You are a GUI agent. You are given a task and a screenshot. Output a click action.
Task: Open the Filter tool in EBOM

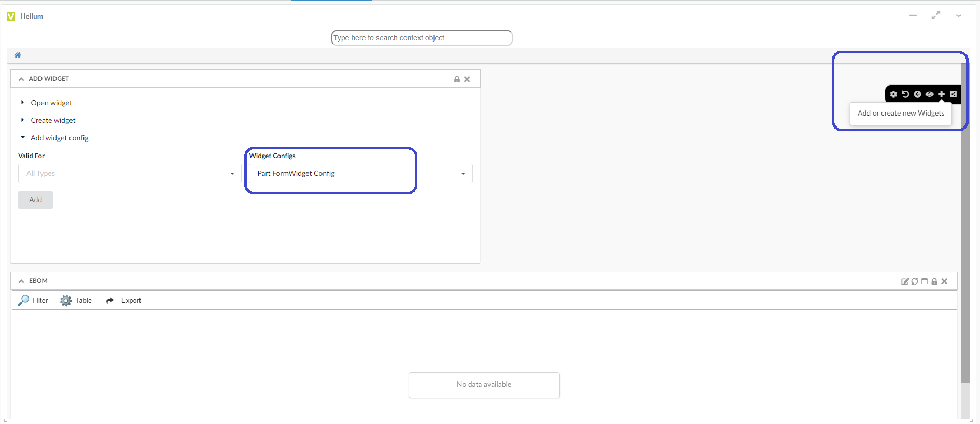[x=33, y=301]
